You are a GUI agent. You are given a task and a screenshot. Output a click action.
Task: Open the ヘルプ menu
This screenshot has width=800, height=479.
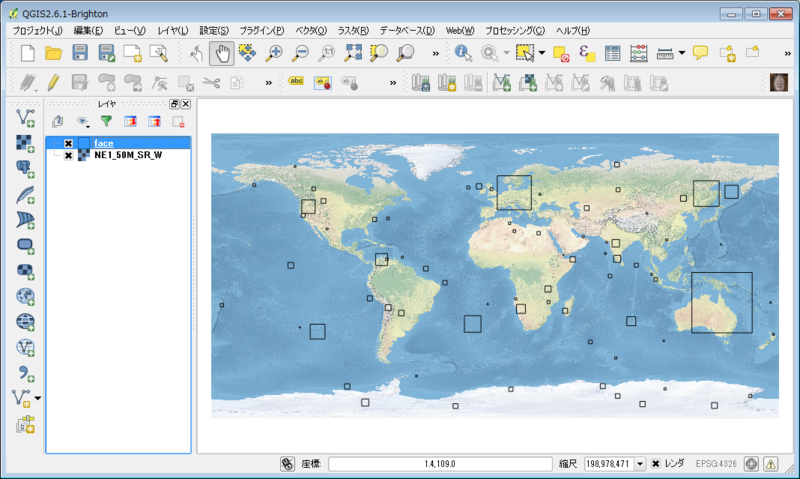(573, 31)
